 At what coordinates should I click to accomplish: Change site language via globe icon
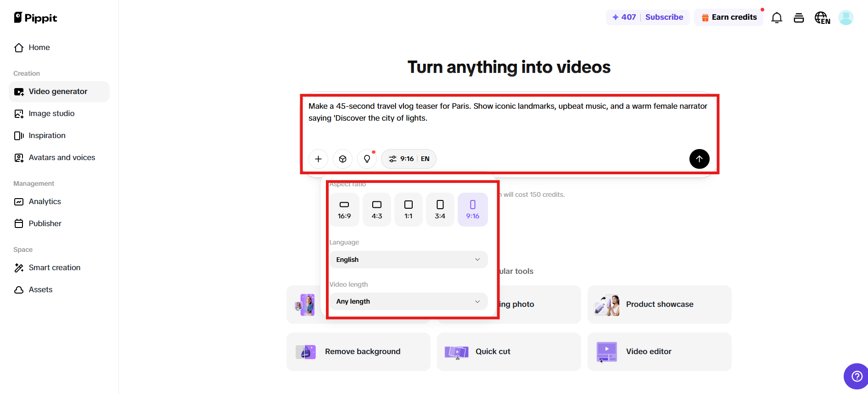click(x=822, y=18)
